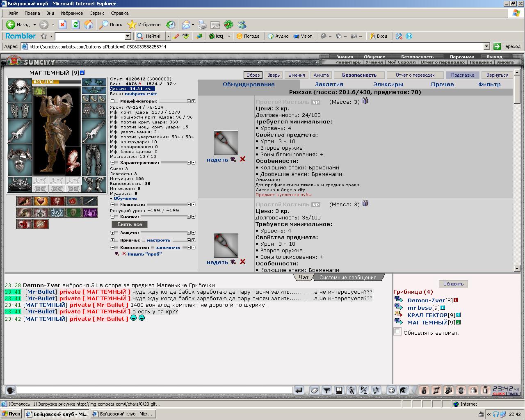
Task: Click the Rambler ICQ toolbar button
Action: pyautogui.click(x=216, y=36)
